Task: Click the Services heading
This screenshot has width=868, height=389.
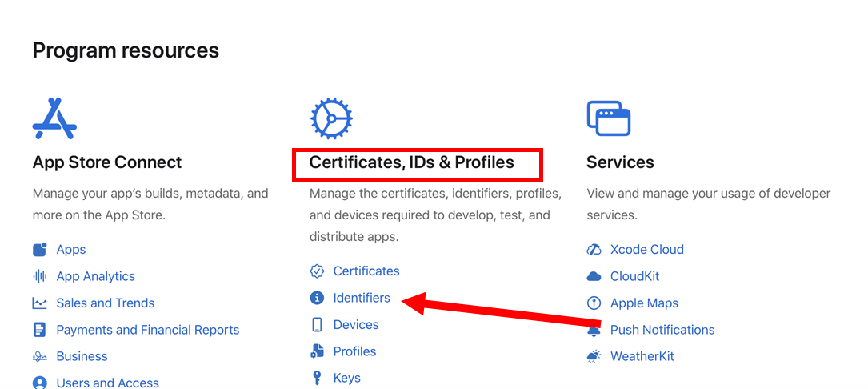Action: [x=620, y=162]
